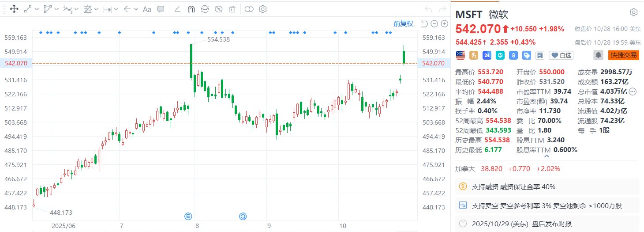Collapse the quote details chevron
Screen dimensions: 644x232
pyautogui.click(x=547, y=156)
